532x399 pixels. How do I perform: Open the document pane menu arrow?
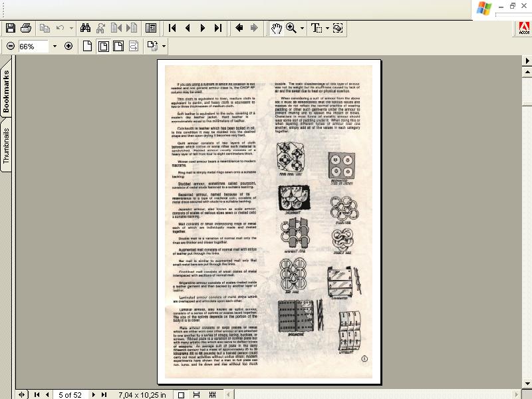click(x=527, y=61)
